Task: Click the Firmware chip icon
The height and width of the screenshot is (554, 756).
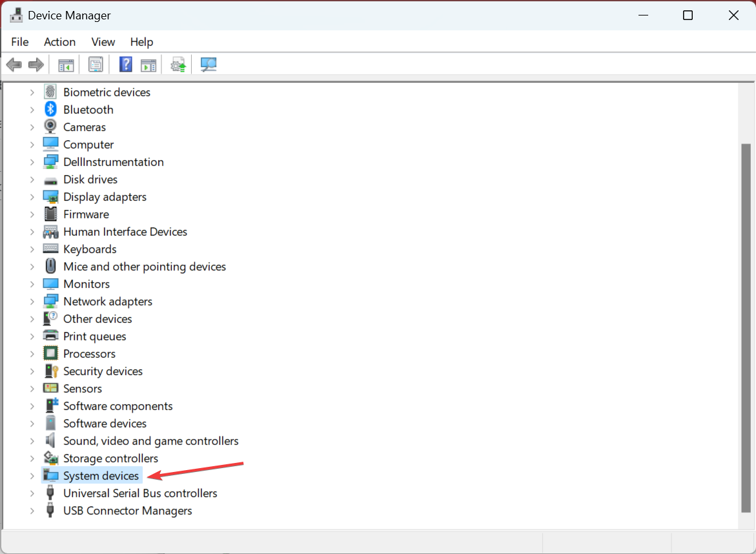Action: coord(50,214)
